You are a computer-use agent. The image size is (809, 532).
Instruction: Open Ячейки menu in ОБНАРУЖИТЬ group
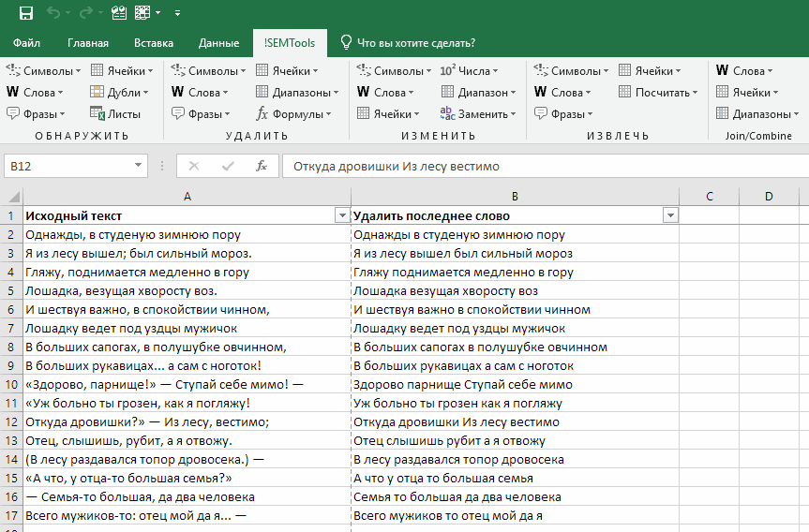coord(122,70)
